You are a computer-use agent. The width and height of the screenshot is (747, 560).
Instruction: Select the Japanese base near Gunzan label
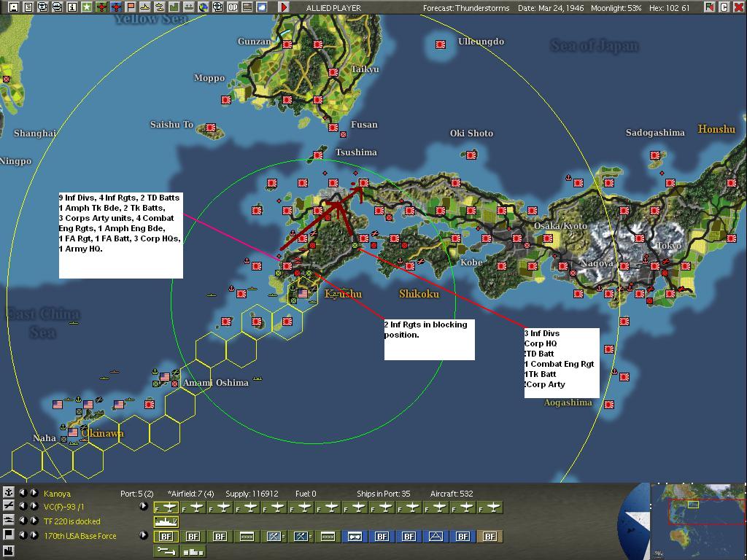tap(287, 44)
